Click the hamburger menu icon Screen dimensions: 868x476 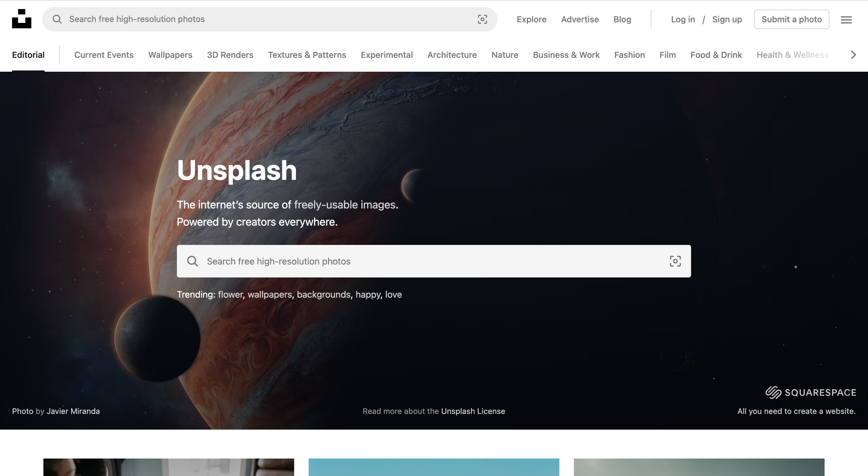[846, 19]
